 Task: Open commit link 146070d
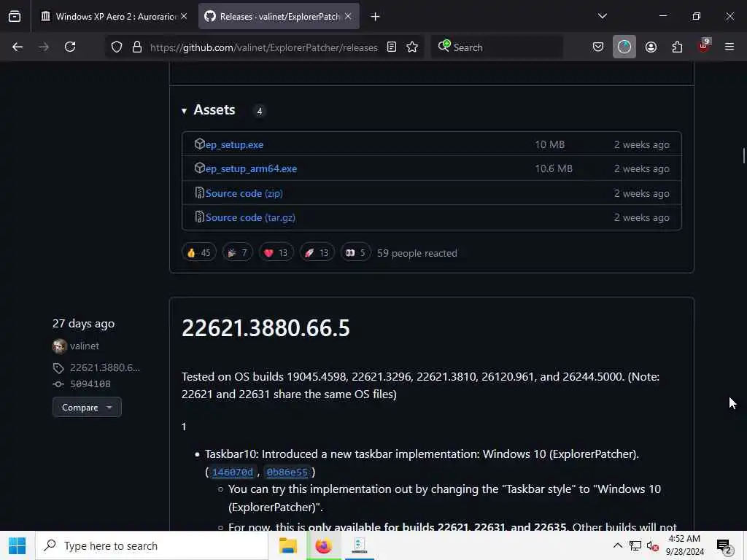(x=233, y=472)
